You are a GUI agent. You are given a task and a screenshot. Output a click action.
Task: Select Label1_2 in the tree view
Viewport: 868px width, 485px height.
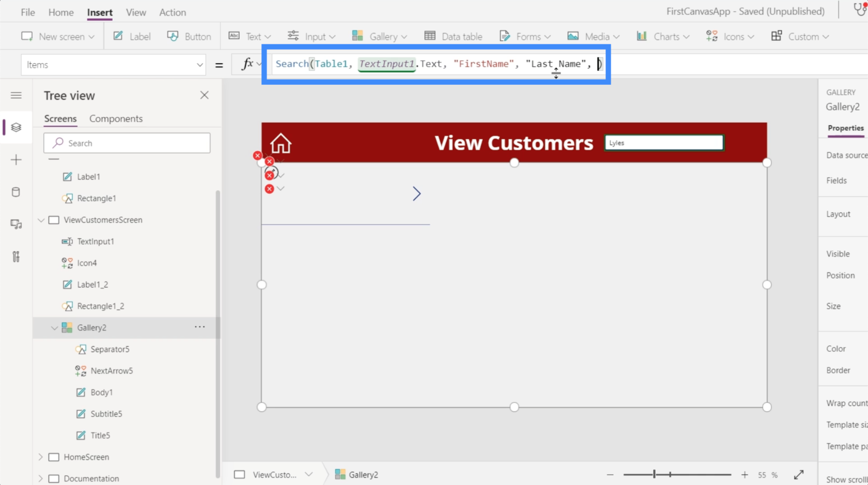(x=92, y=285)
